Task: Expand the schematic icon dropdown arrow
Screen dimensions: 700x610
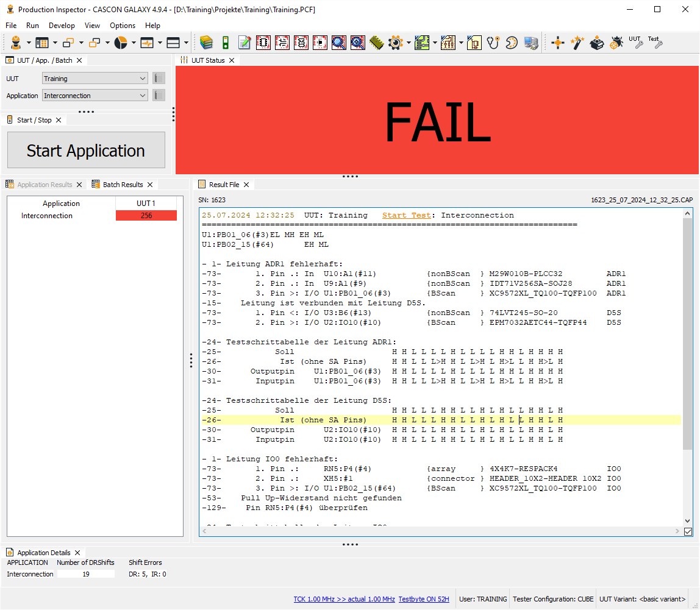Action: [x=461, y=43]
